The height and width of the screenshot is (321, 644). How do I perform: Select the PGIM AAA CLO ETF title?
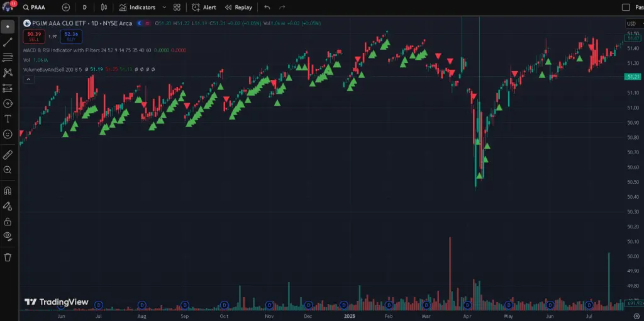pos(58,23)
